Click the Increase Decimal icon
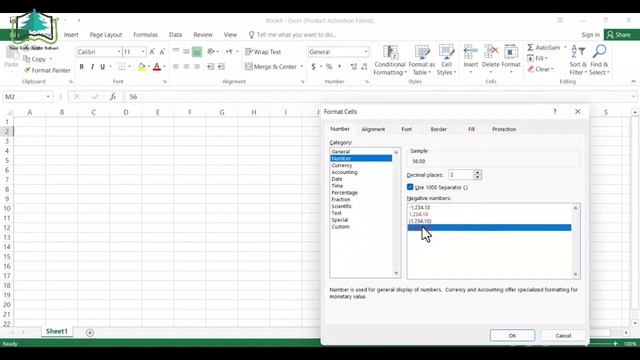The image size is (640, 360). coord(353,67)
